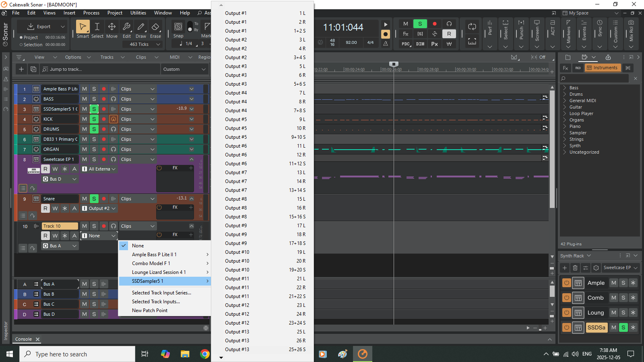Open Track 10 Bus A output dropdown

60,246
